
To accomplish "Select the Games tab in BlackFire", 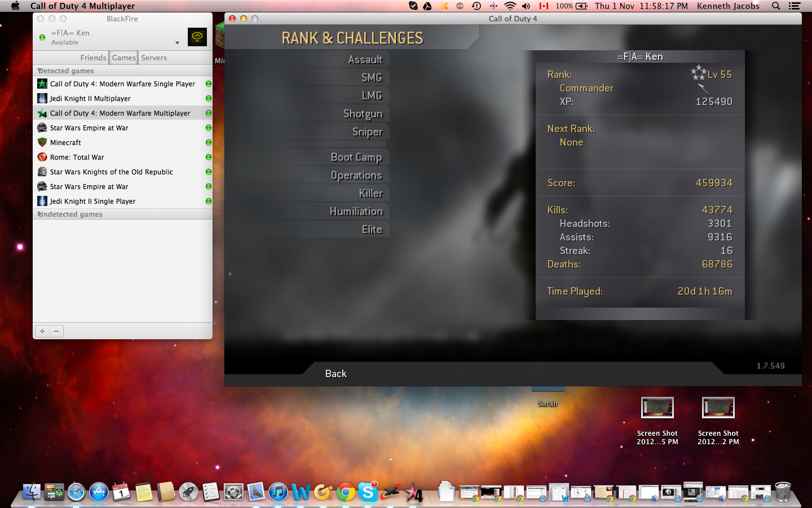I will point(123,58).
